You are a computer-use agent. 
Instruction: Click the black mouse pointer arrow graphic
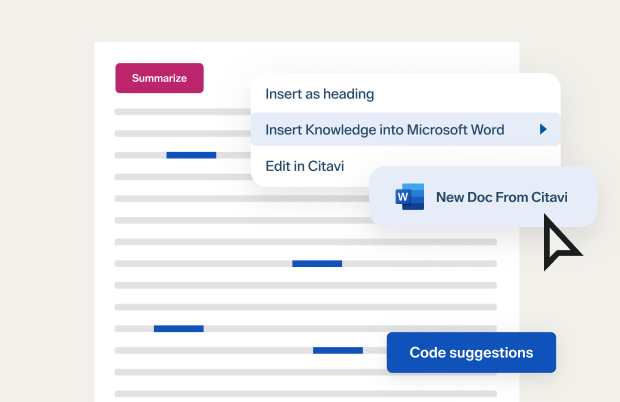pyautogui.click(x=561, y=245)
